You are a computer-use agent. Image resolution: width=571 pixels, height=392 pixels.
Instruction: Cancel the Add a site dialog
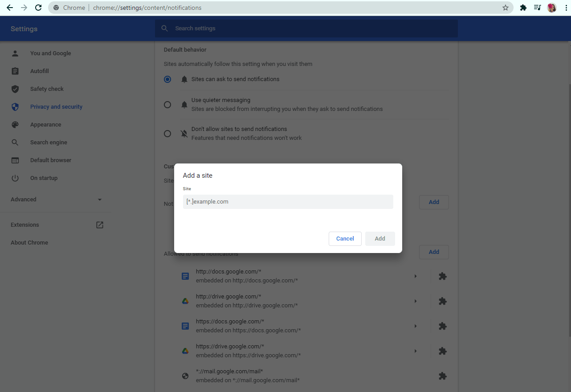[x=345, y=239]
